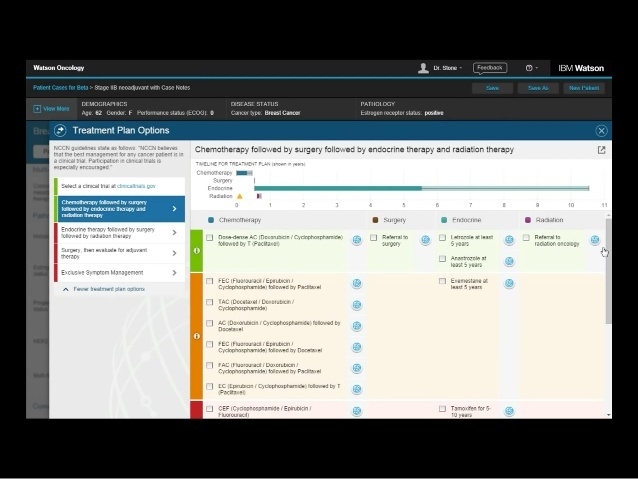The width and height of the screenshot is (638, 479).
Task: Select the Chemotherapy followed by surgery plan
Action: [x=120, y=209]
